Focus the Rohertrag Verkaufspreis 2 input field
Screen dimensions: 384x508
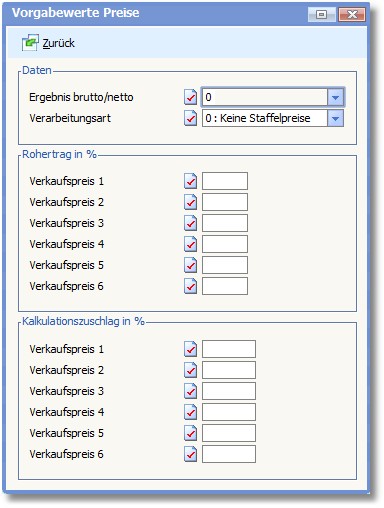[x=225, y=202]
